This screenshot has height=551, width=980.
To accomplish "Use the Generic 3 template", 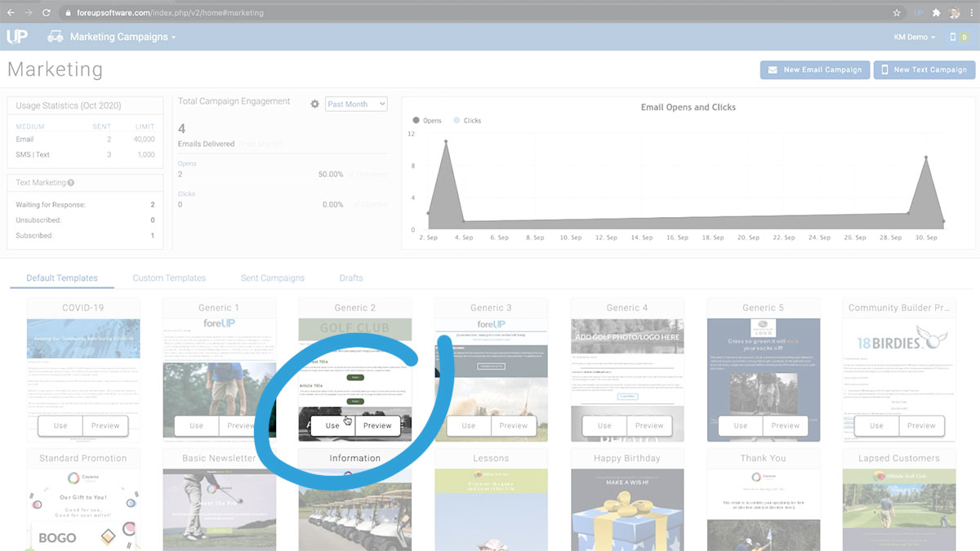I will (x=469, y=425).
